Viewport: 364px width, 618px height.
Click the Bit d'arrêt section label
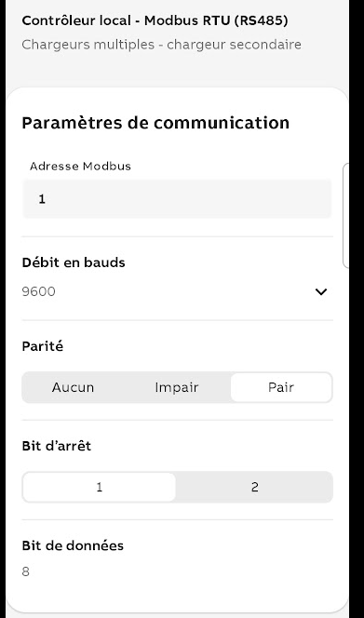point(57,446)
